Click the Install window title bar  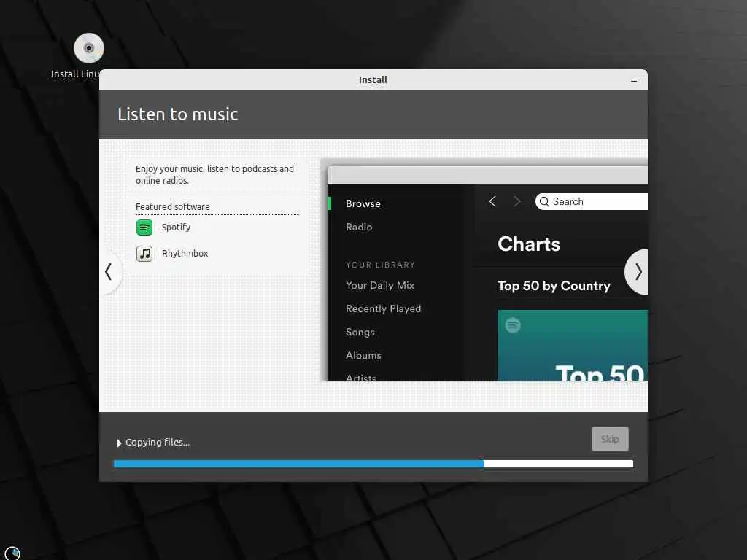point(373,79)
